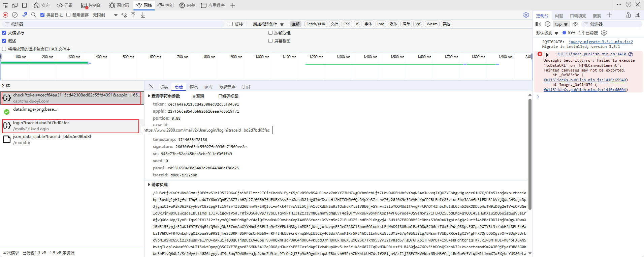
Task: Close the request details pane
Action: coord(151,87)
